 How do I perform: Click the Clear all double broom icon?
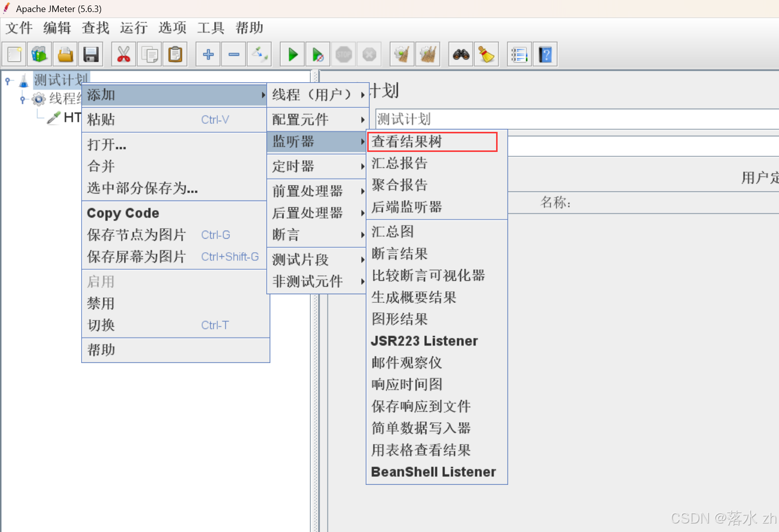pos(428,54)
